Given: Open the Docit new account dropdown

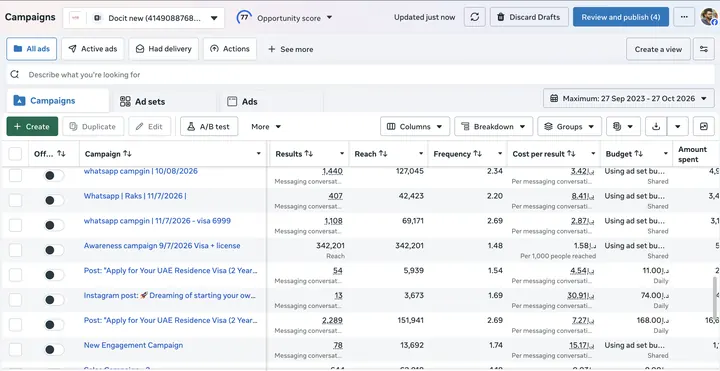Looking at the screenshot, I should [144, 18].
